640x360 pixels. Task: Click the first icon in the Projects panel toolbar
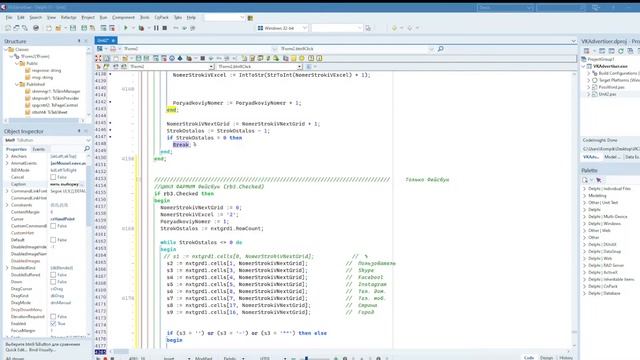[x=587, y=51]
